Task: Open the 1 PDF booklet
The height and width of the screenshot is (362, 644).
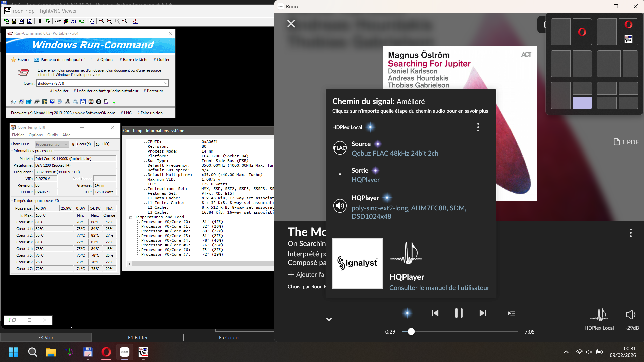Action: [x=626, y=142]
